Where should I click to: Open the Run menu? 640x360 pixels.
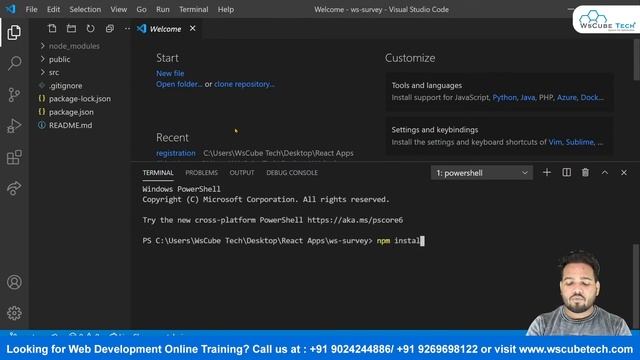[x=162, y=9]
